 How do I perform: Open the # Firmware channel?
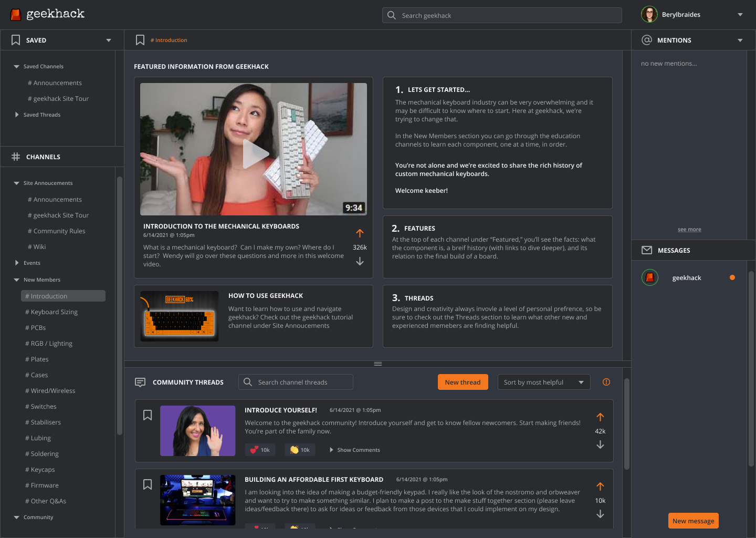click(x=42, y=485)
